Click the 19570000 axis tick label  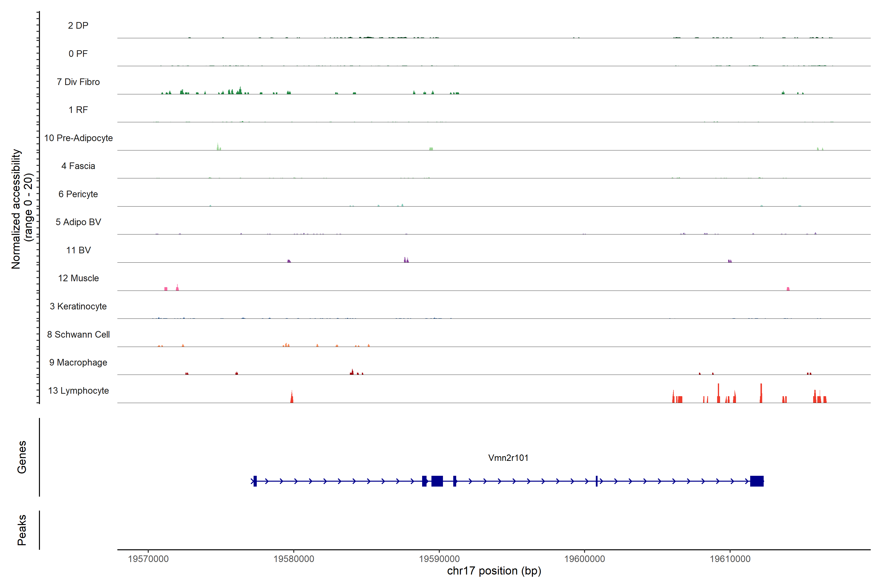click(x=148, y=559)
